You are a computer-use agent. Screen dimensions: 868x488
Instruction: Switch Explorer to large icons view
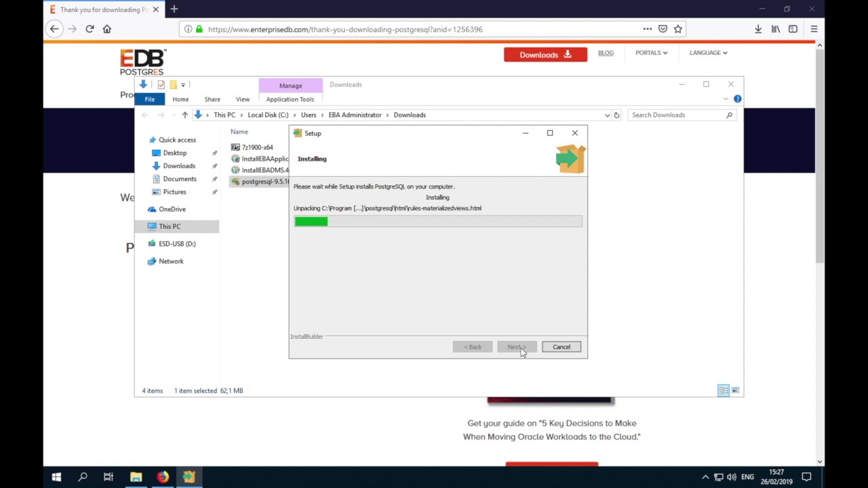click(735, 390)
